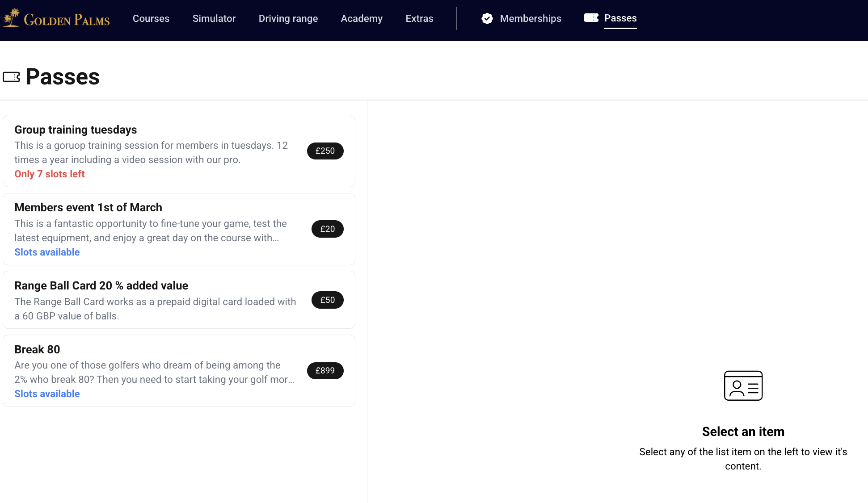Image resolution: width=868 pixels, height=503 pixels.
Task: Click the Golden Palms text logo
Action: [67, 19]
